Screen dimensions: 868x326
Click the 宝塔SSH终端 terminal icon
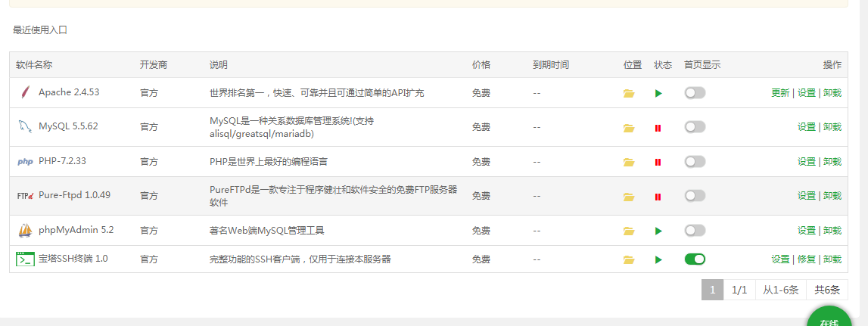click(x=25, y=259)
